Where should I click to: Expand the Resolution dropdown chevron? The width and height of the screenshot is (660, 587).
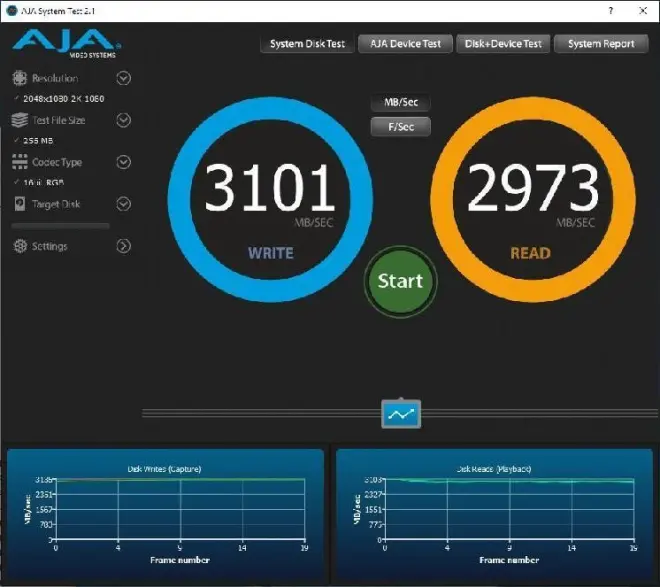point(124,79)
